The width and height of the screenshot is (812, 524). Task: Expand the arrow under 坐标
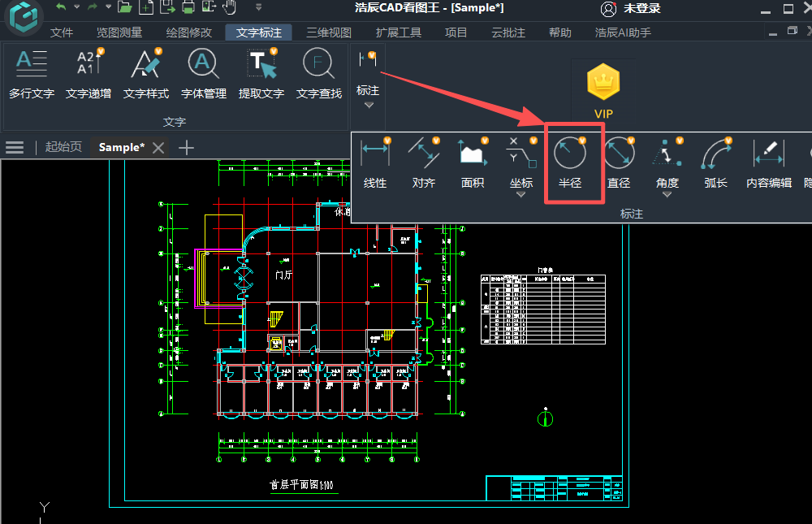click(x=521, y=195)
